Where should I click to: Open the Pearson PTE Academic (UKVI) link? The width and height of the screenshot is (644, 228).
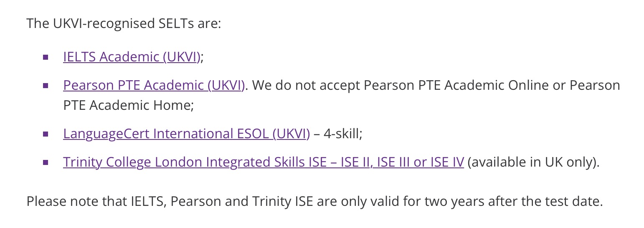tap(154, 85)
